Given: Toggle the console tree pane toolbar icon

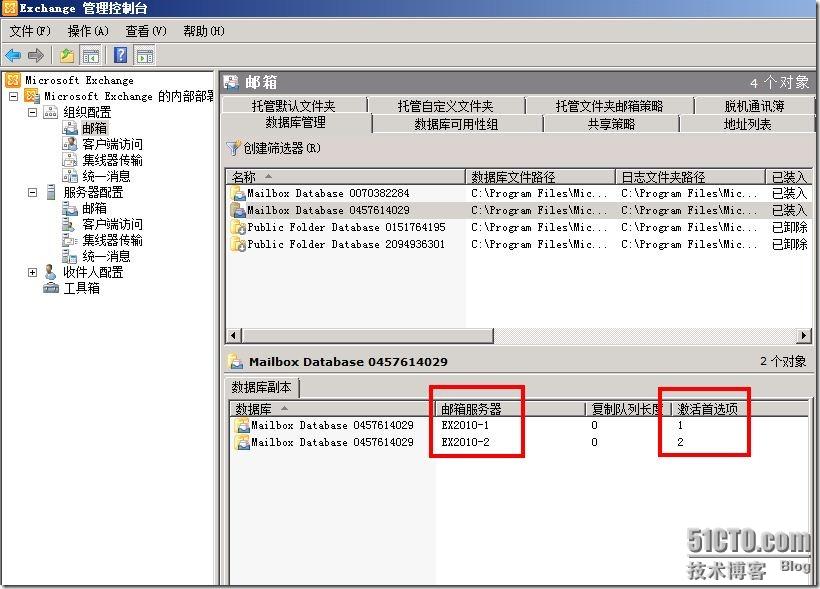Looking at the screenshot, I should pos(90,55).
